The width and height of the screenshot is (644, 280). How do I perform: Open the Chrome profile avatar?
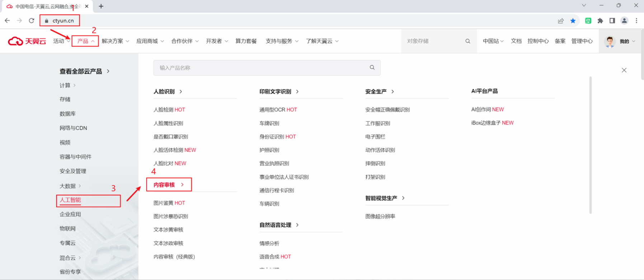click(x=624, y=21)
